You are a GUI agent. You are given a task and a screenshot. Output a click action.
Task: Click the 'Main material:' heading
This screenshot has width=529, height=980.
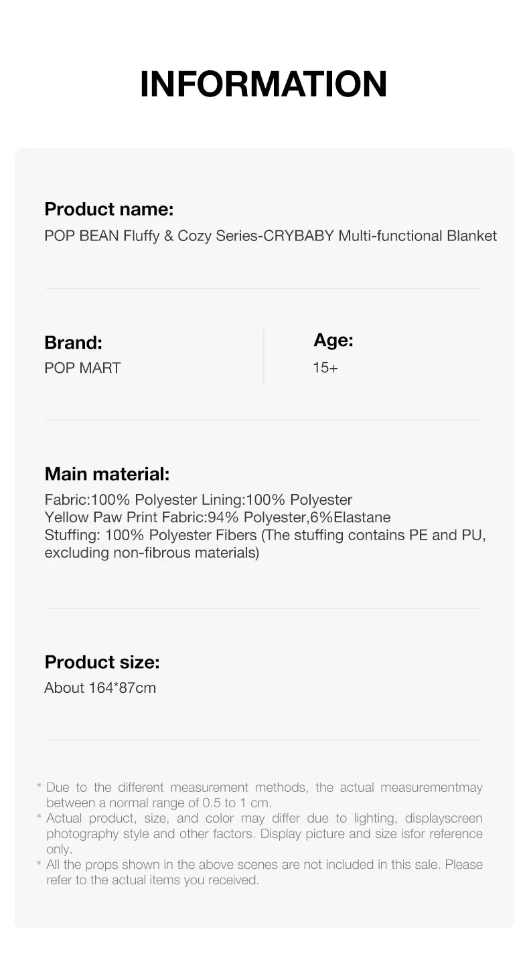click(x=107, y=475)
